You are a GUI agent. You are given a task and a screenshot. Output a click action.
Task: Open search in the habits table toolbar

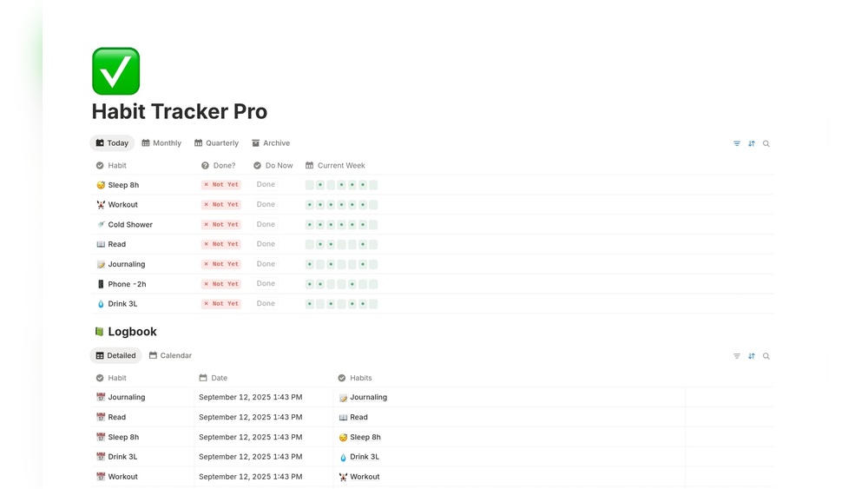click(x=766, y=144)
